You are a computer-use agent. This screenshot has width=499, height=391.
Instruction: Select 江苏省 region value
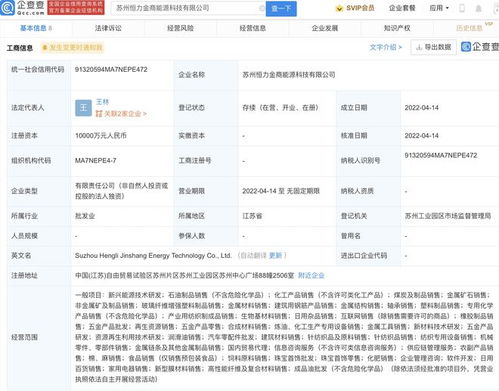(252, 216)
